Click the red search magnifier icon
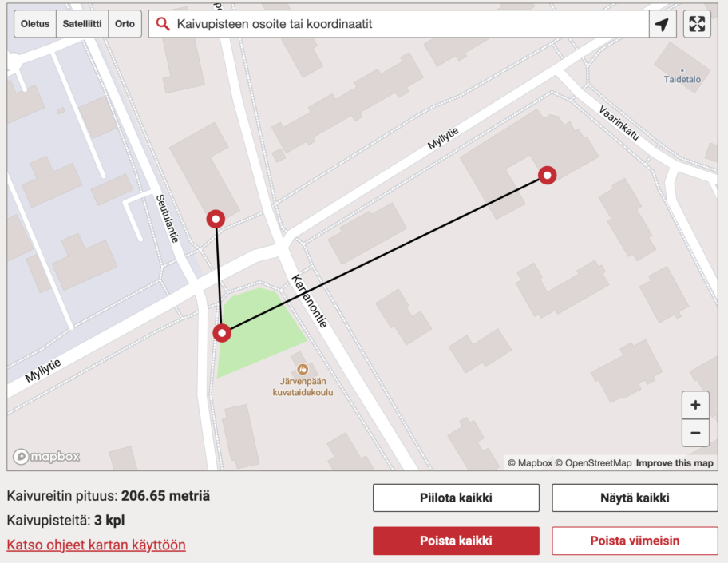The width and height of the screenshot is (728, 563). click(x=163, y=24)
